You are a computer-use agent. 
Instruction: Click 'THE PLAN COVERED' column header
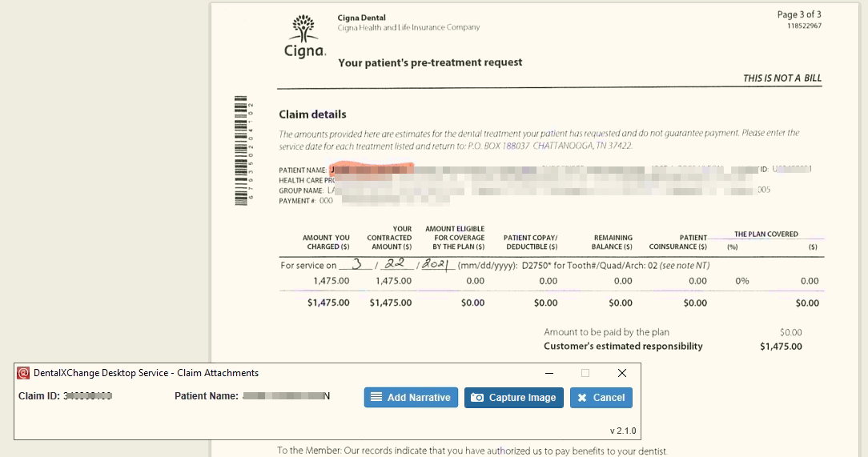[x=766, y=234]
